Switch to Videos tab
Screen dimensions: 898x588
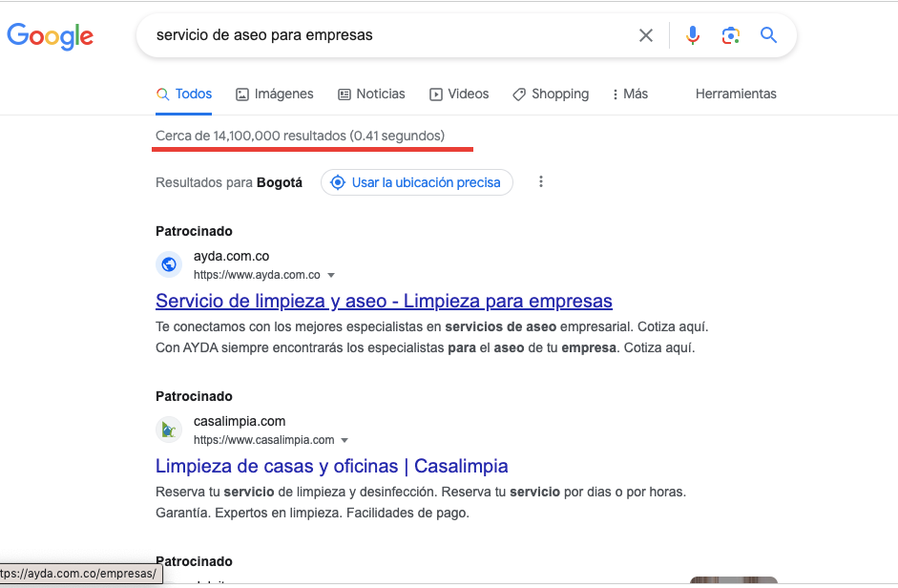pos(459,94)
